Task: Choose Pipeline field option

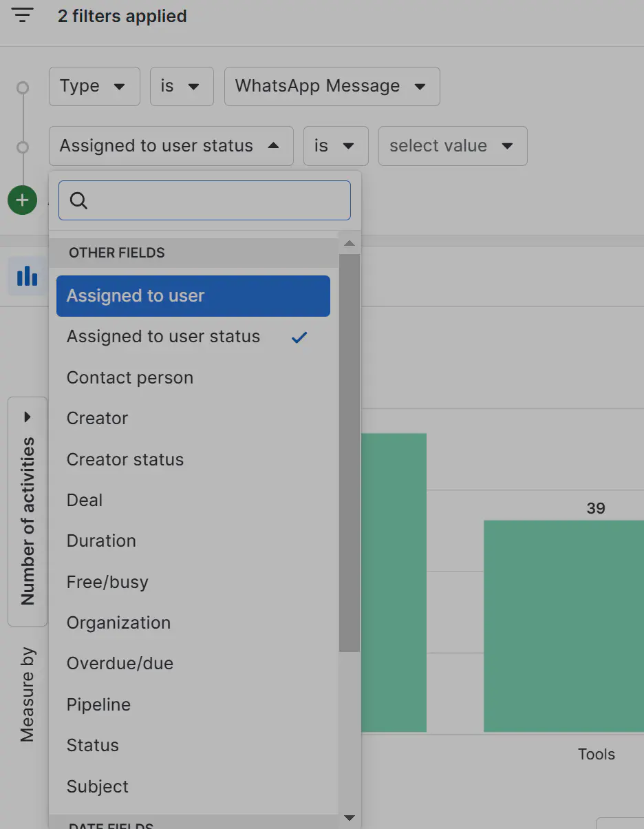Action: point(193,704)
